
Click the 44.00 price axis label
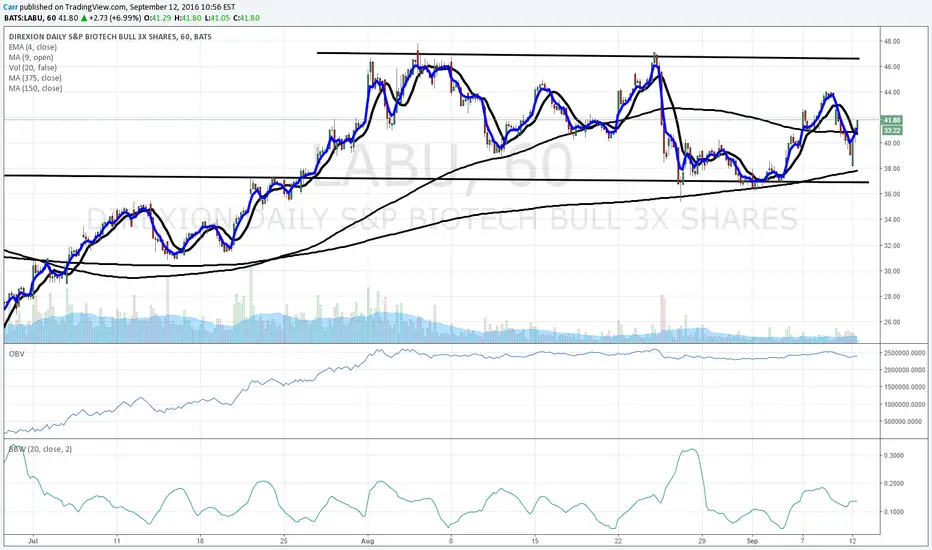coord(892,93)
